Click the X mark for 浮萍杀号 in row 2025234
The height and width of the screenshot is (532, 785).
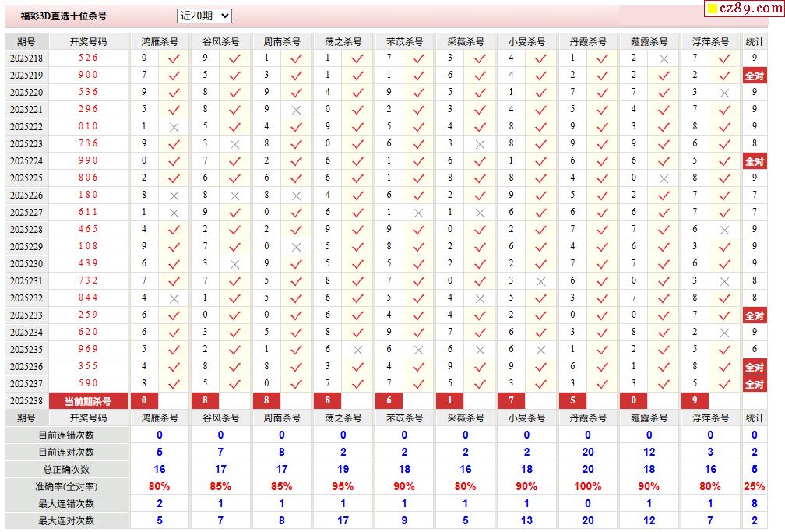click(724, 333)
